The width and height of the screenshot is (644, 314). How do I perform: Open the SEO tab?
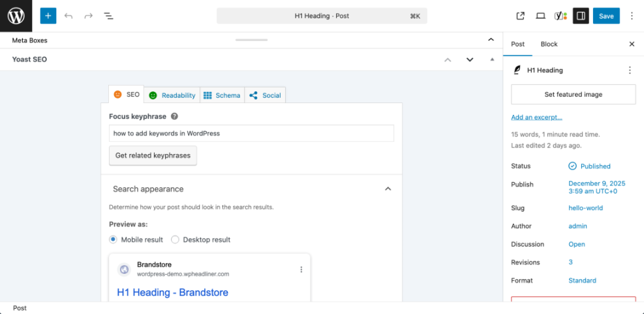point(126,94)
